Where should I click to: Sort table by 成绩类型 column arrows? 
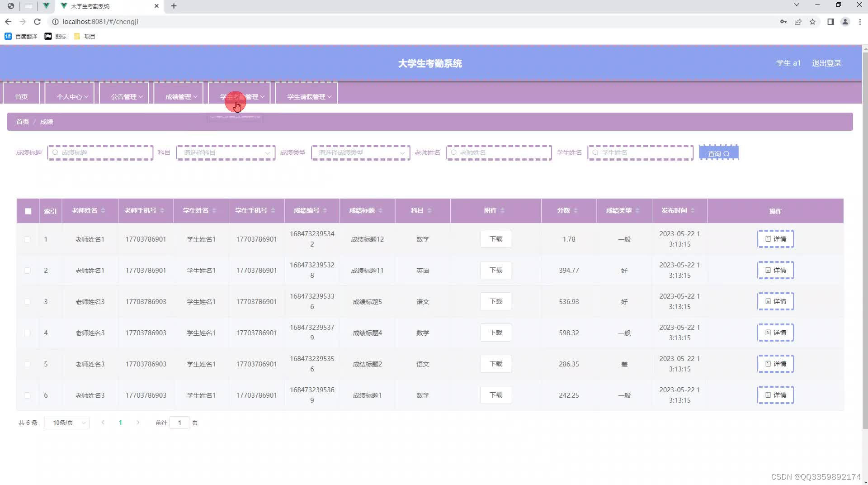(x=637, y=210)
